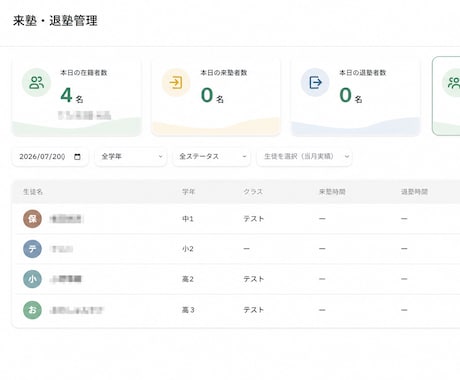Click the arrival arrow icon in 本日の来塾者数 card
Viewport: 460px width, 380px height.
tap(176, 82)
